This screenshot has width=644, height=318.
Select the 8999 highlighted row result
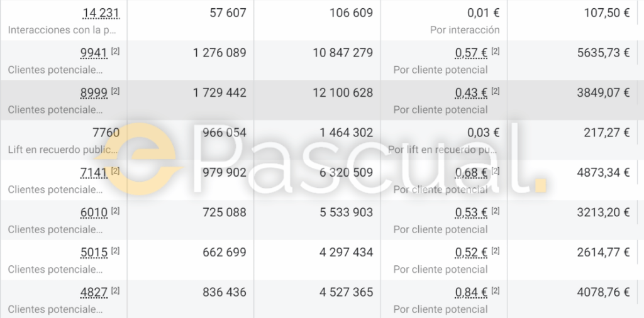[x=94, y=93]
